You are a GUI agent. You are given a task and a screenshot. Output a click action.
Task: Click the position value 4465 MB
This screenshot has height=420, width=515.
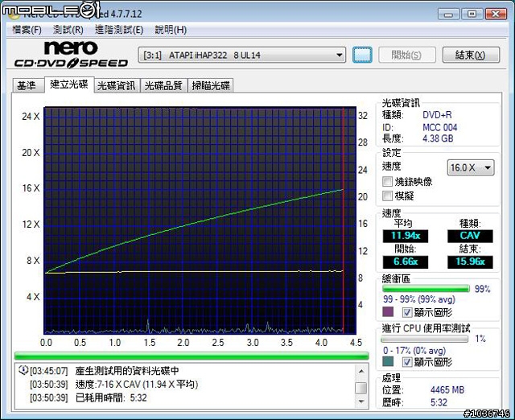pos(447,389)
